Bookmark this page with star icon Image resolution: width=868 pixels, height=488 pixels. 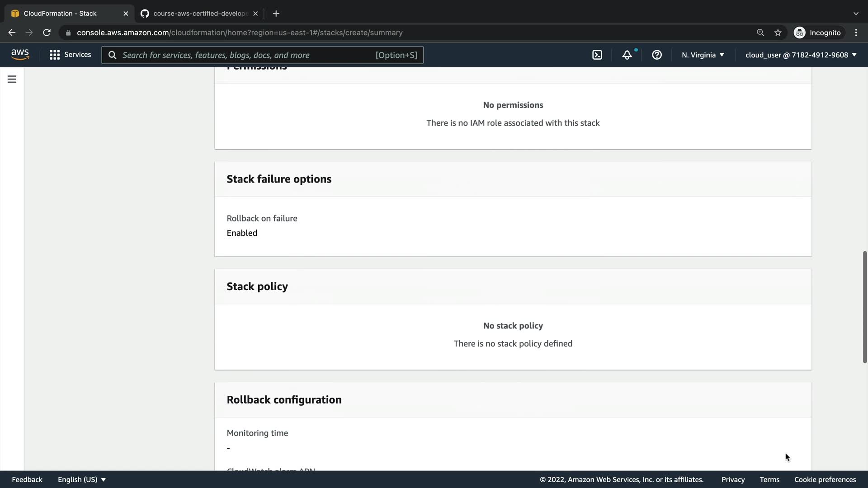click(x=778, y=33)
